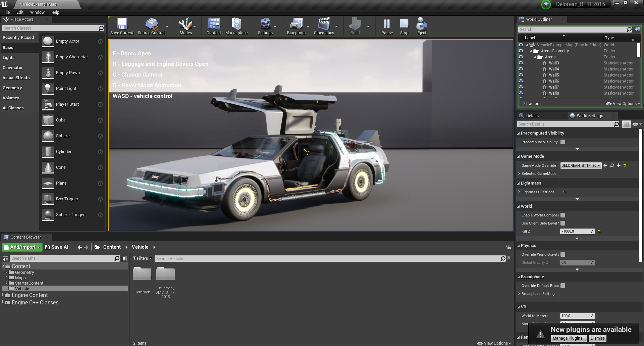Viewport: 644px width, 346px height.
Task: Click the Save Current toolbar icon
Action: [x=122, y=26]
